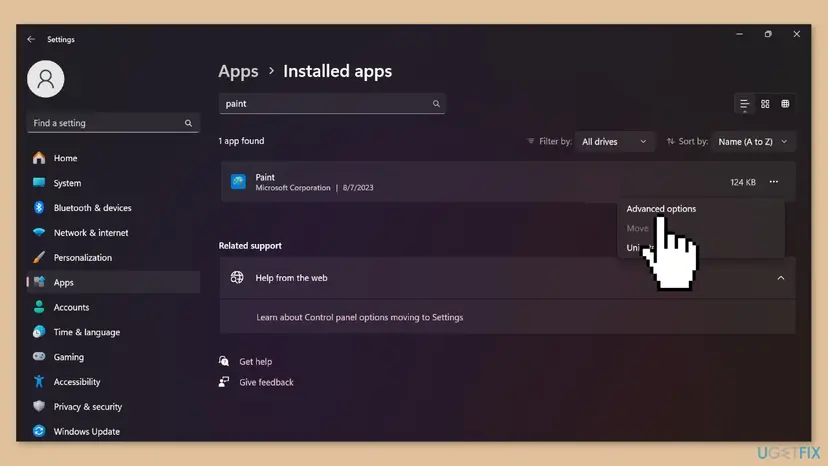This screenshot has width=828, height=466.
Task: Click the Help from the web globe icon
Action: 237,277
